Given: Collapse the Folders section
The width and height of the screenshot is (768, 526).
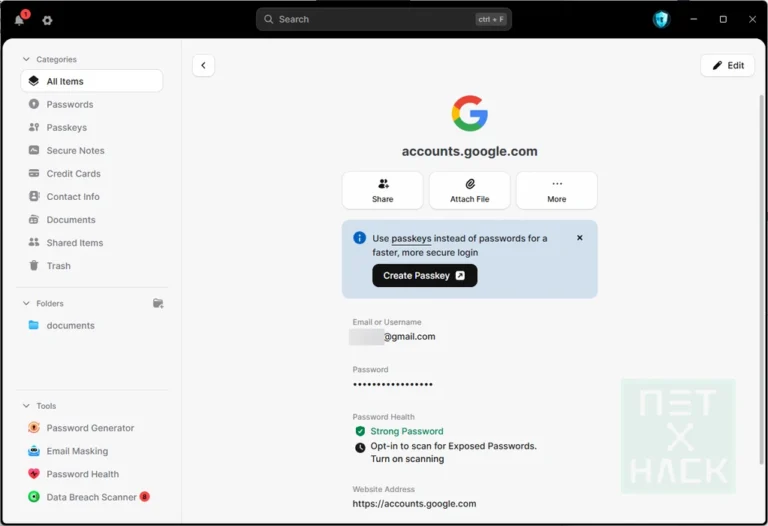Looking at the screenshot, I should [x=27, y=303].
